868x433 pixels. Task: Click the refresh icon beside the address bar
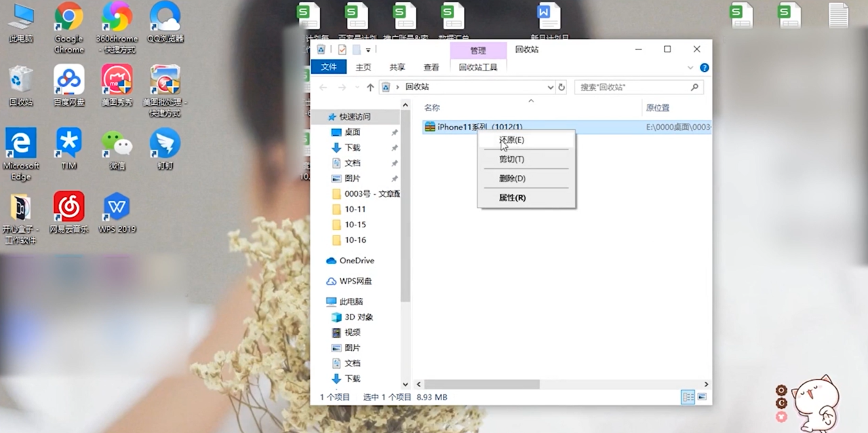[562, 87]
